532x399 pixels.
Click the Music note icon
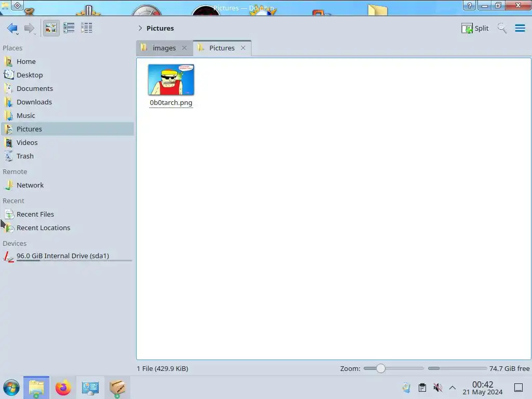(x=8, y=116)
